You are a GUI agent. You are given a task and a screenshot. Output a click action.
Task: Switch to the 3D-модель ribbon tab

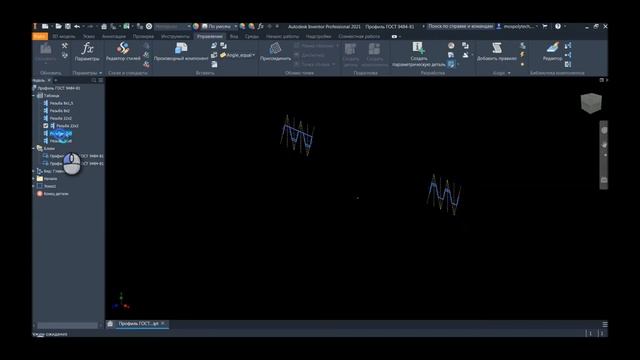click(x=64, y=36)
